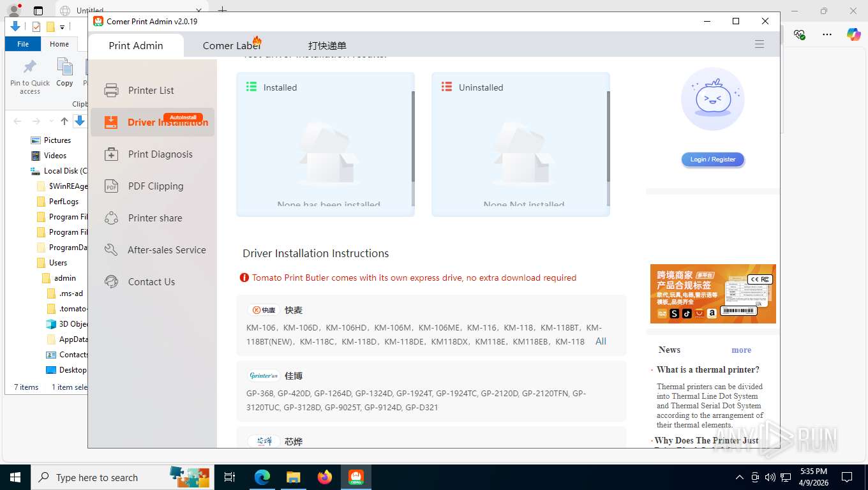Open File tab in Explorer ribbon
868x490 pixels.
[x=23, y=44]
